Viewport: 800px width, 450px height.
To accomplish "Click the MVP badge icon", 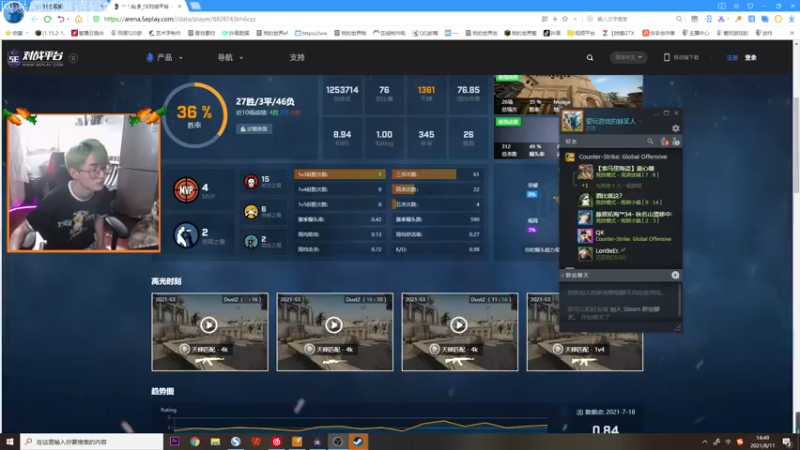I will pyautogui.click(x=186, y=190).
